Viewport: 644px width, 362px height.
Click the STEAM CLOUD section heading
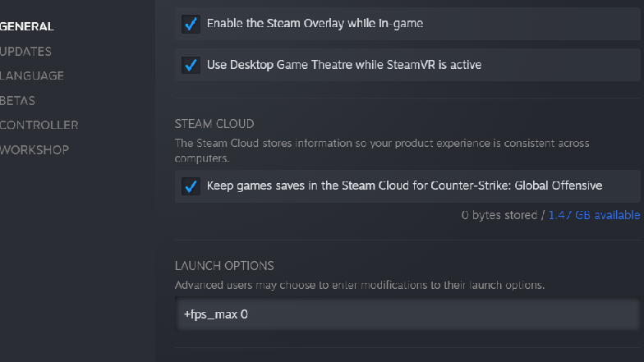click(214, 124)
